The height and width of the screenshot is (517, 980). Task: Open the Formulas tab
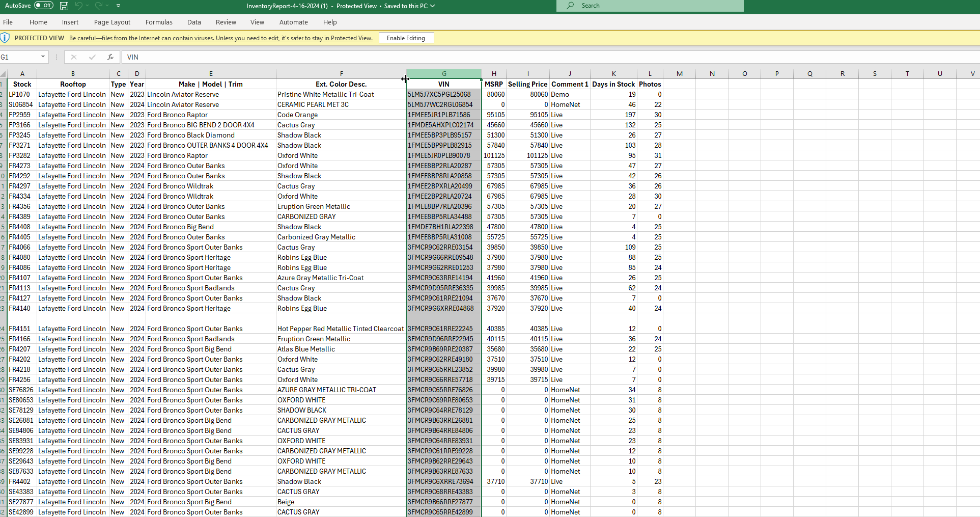click(x=159, y=22)
